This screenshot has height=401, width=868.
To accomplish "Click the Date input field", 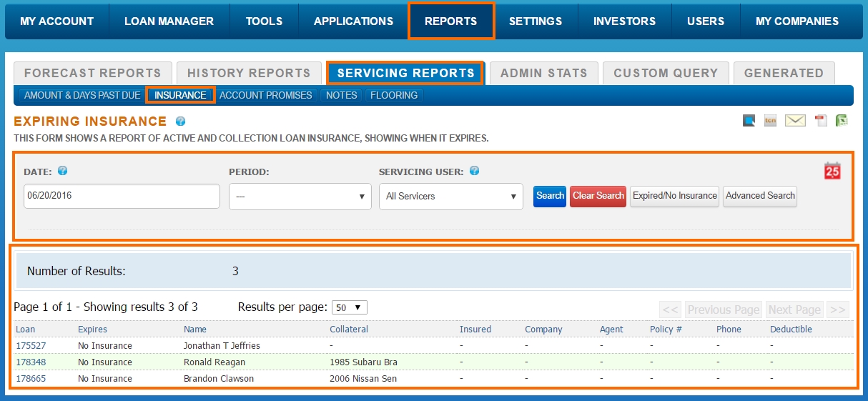I will 122,196.
